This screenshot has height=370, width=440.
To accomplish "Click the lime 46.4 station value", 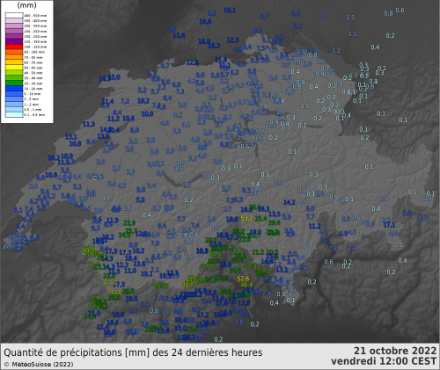I will click(x=247, y=285).
